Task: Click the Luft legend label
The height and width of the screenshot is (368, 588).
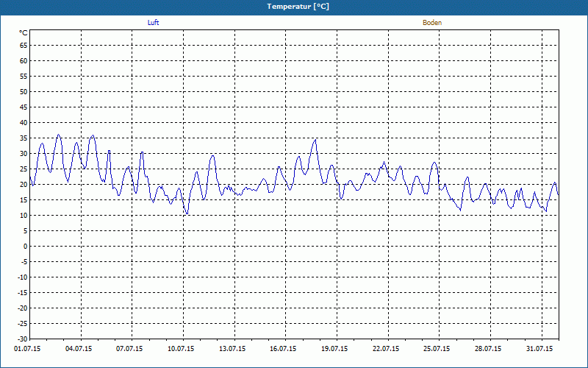Action: tap(153, 23)
